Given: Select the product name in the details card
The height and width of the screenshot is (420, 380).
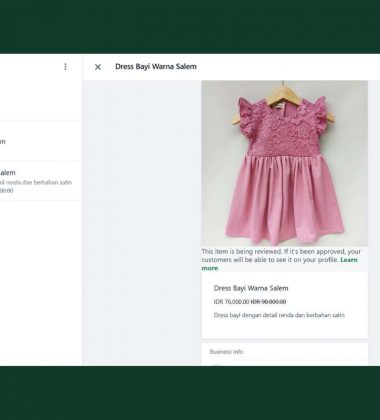Looking at the screenshot, I should [x=251, y=288].
